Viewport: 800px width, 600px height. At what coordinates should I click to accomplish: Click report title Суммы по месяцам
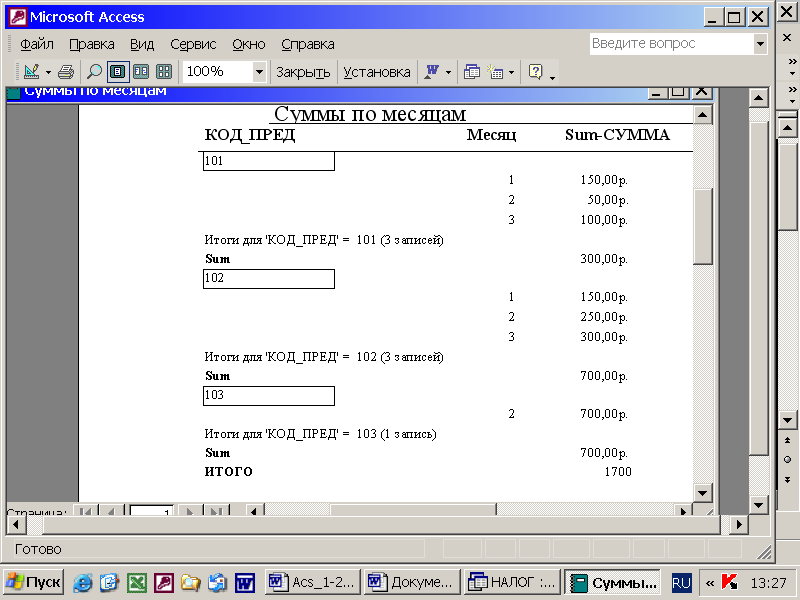(x=370, y=113)
